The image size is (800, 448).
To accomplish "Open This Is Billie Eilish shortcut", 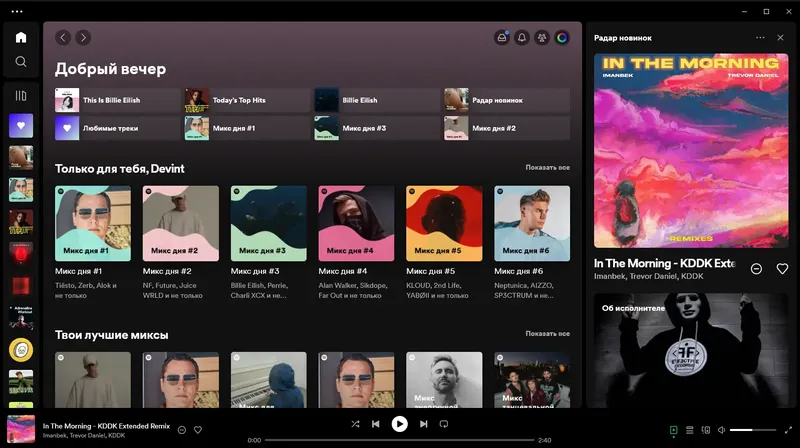I will [117, 100].
